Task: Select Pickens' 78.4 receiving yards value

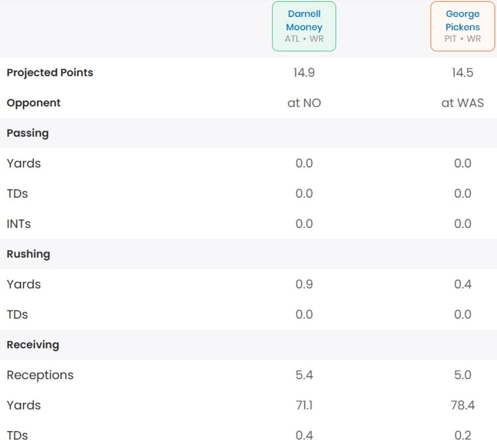Action: [x=462, y=405]
